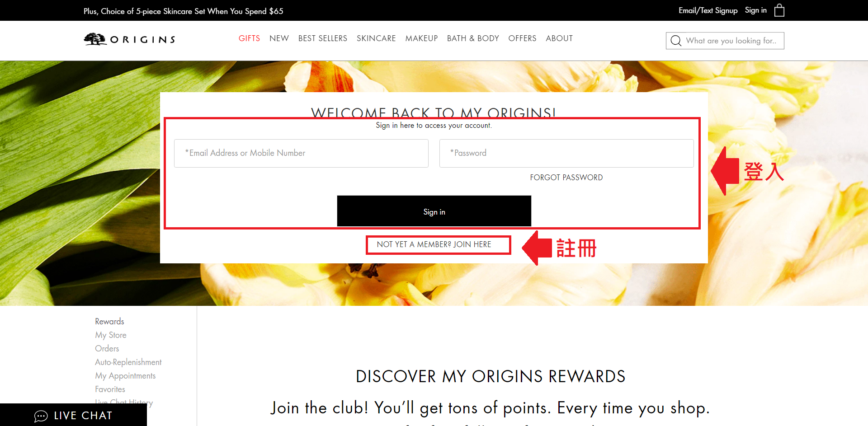Screen dimensions: 868x426
Task: Click the search box in the header
Action: (x=725, y=41)
